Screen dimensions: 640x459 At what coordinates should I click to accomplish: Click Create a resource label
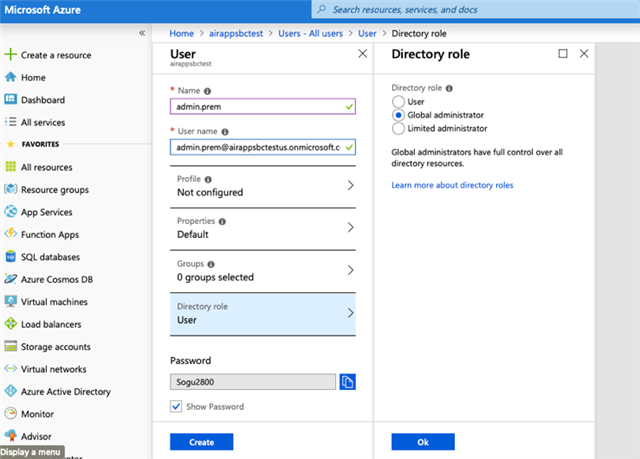tap(56, 55)
